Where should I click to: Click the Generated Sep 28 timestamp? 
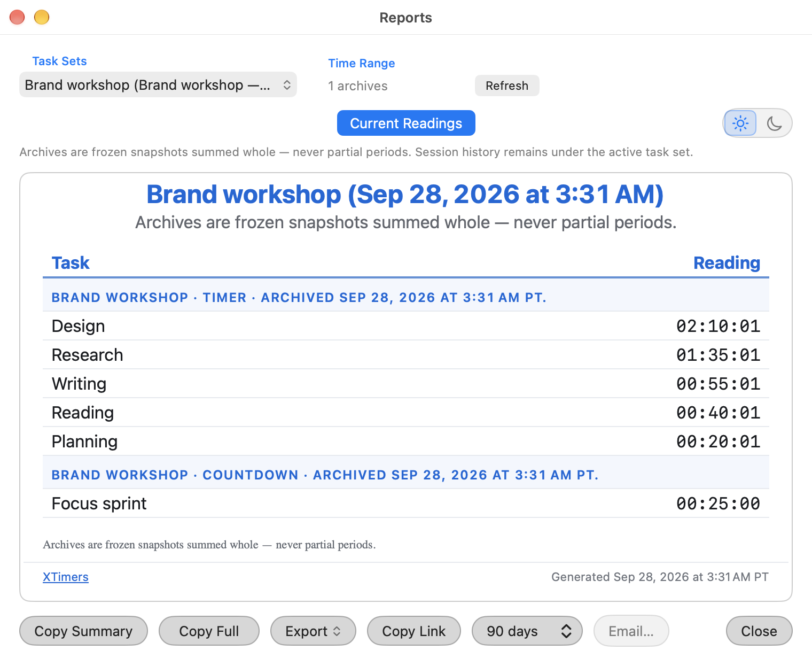pos(660,577)
